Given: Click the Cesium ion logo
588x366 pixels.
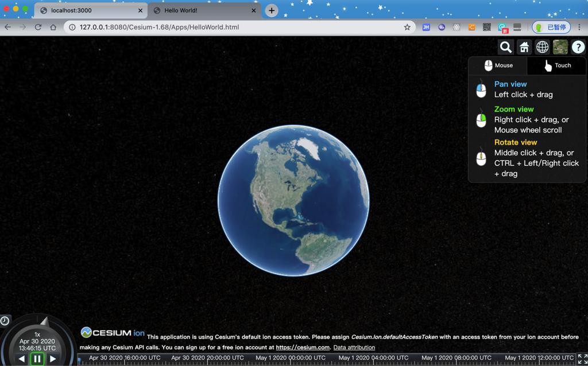Looking at the screenshot, I should (113, 332).
